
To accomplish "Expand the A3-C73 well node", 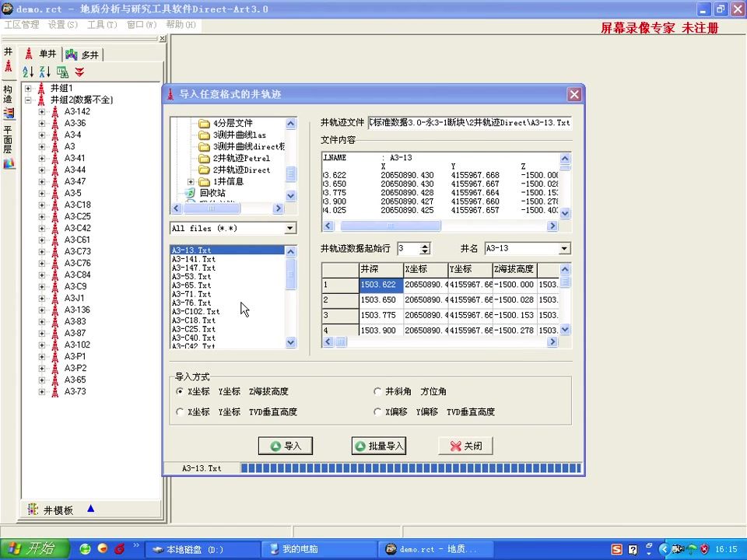I will pos(42,252).
